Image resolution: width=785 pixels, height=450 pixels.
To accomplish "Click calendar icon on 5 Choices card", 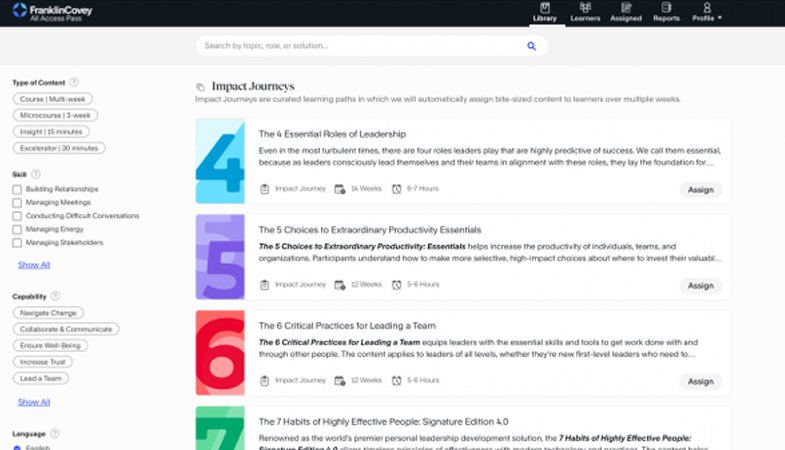I will (339, 285).
